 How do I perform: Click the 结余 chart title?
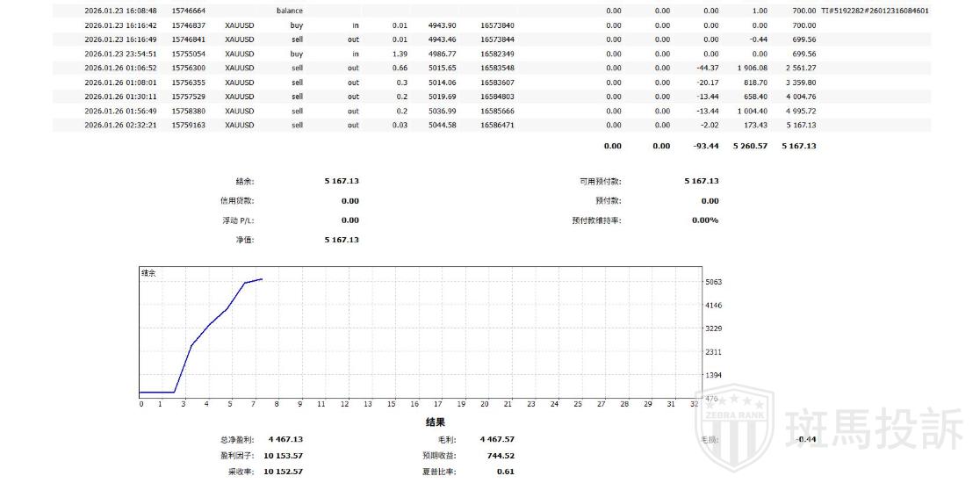149,274
